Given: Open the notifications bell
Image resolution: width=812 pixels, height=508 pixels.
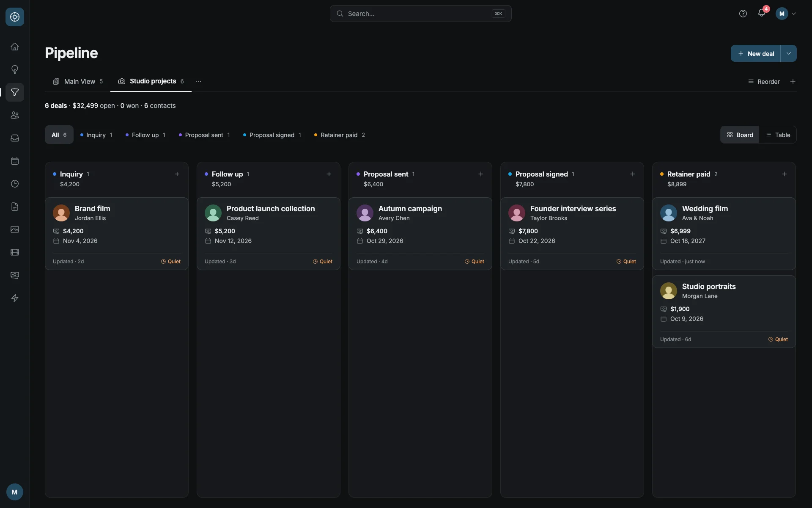Looking at the screenshot, I should pyautogui.click(x=762, y=13).
